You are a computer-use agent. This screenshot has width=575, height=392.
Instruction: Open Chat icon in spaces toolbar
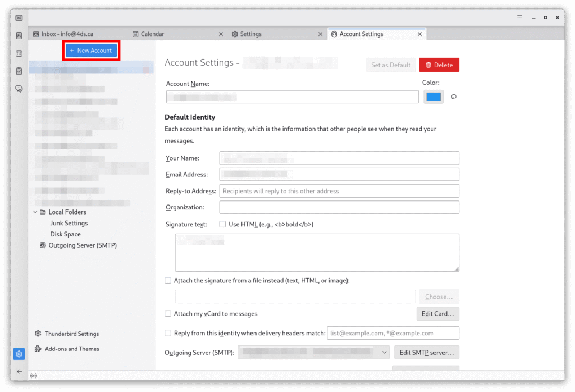[x=19, y=89]
